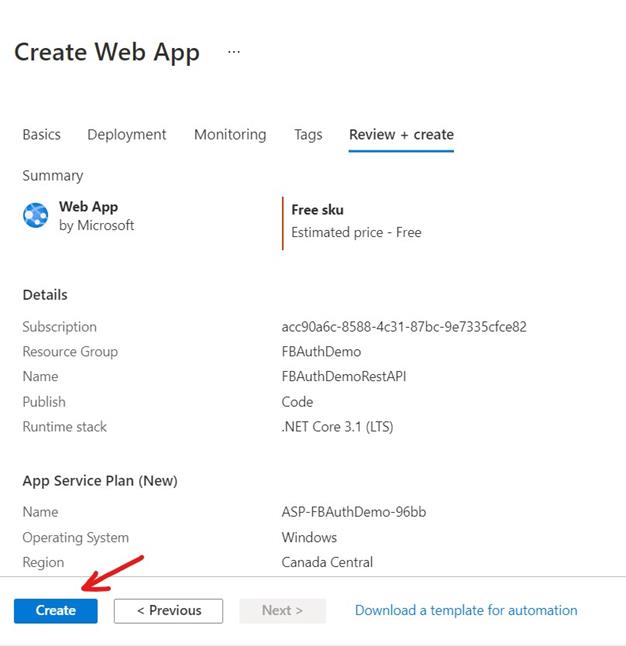Click the Subscription field label
This screenshot has width=626, height=646.
pyautogui.click(x=59, y=327)
